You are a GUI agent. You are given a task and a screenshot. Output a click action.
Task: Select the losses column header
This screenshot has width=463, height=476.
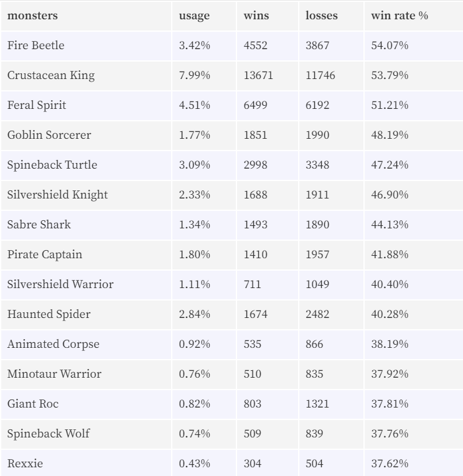pos(321,16)
